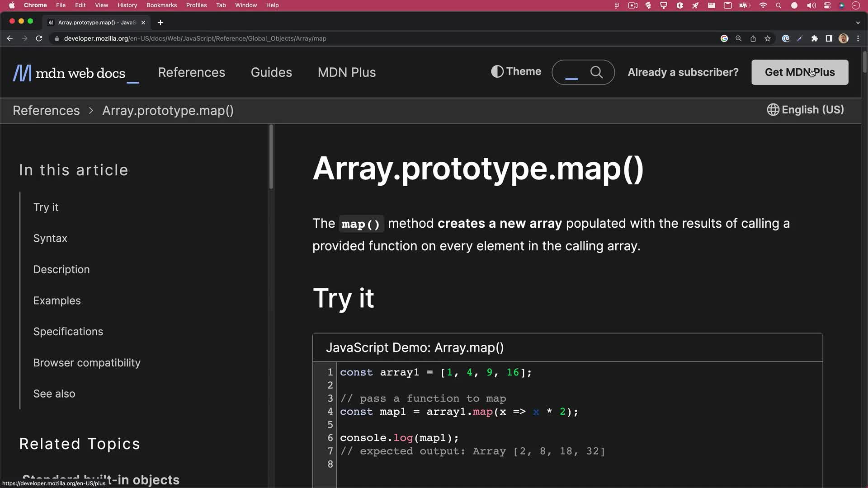Toggle screen recording icon in menu bar
The width and height of the screenshot is (868, 488).
632,5
